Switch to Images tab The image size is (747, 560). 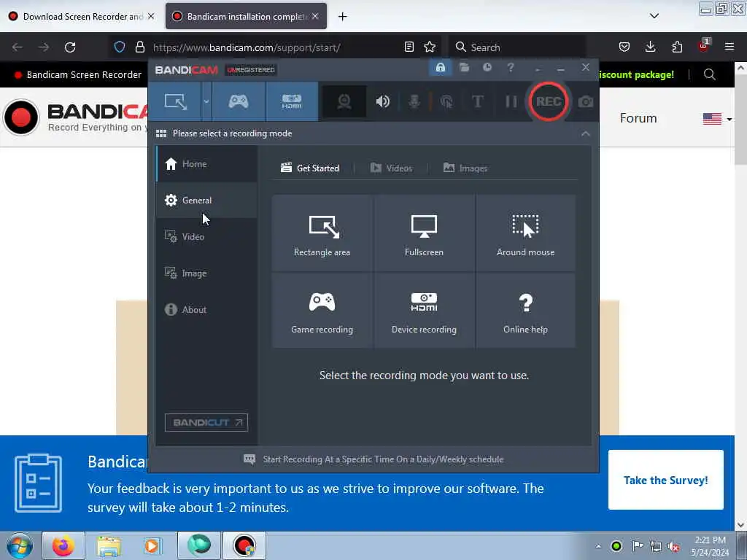pyautogui.click(x=465, y=168)
